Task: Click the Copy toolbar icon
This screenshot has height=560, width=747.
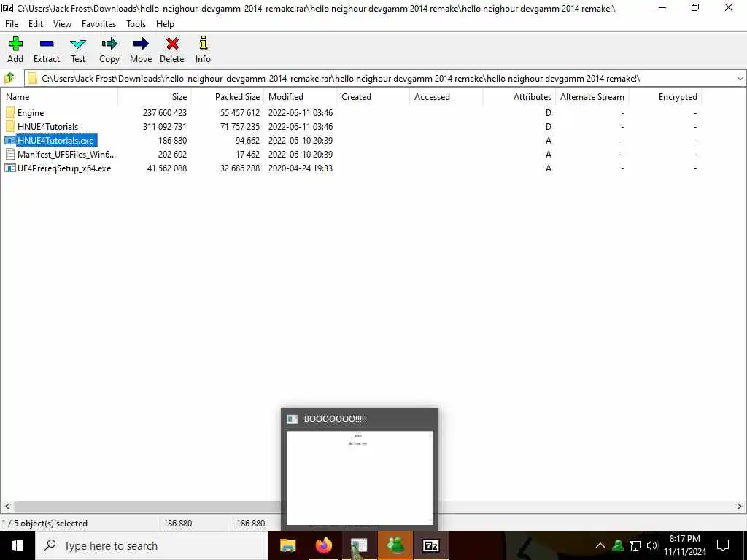Action: pos(109,44)
